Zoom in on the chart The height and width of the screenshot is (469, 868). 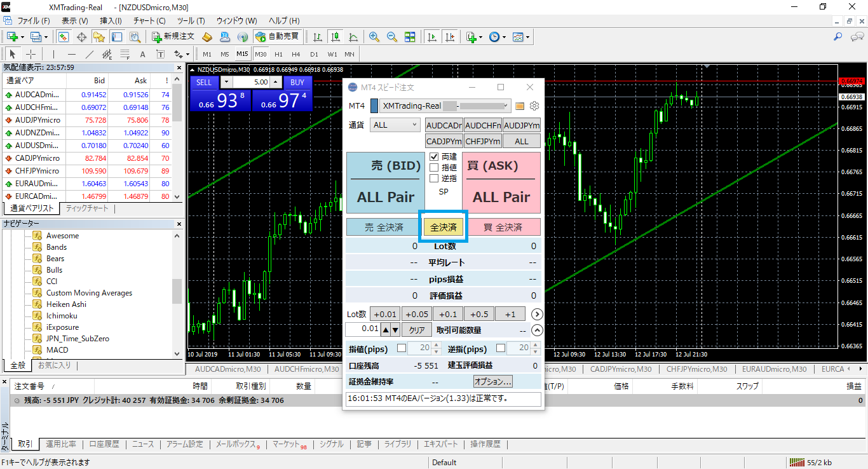[374, 37]
